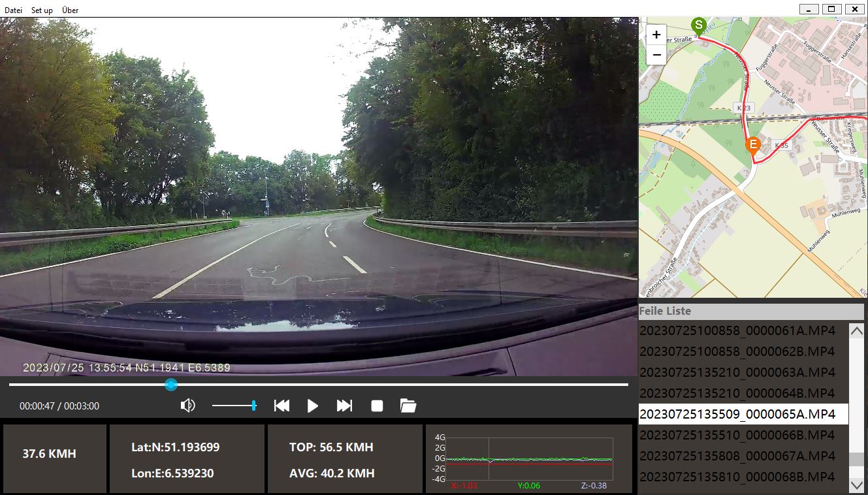Zoom out on the map
868x495 pixels.
pyautogui.click(x=656, y=56)
